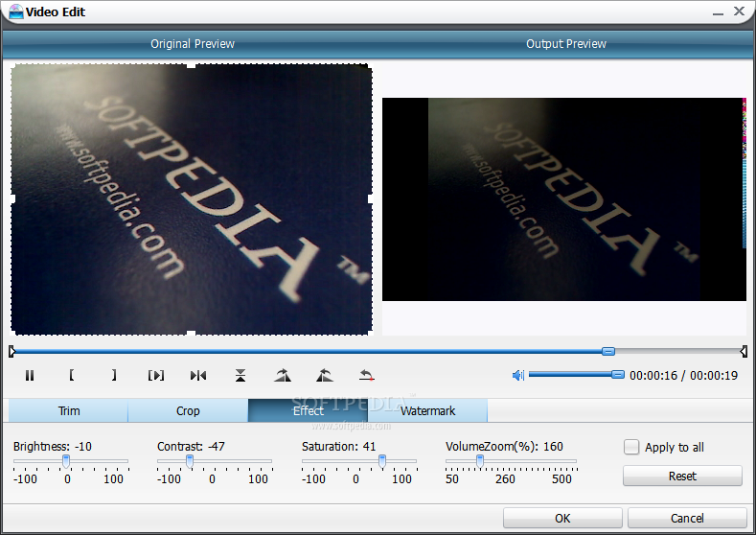The width and height of the screenshot is (756, 535).
Task: Mute audio via speaker icon
Action: coord(517,375)
